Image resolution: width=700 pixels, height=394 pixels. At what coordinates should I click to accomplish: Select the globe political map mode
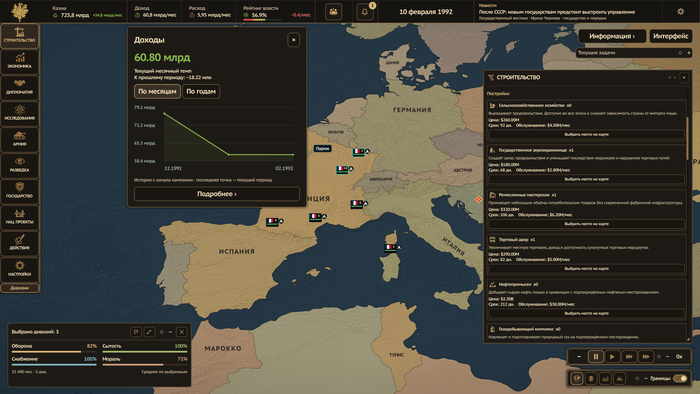pos(577,378)
